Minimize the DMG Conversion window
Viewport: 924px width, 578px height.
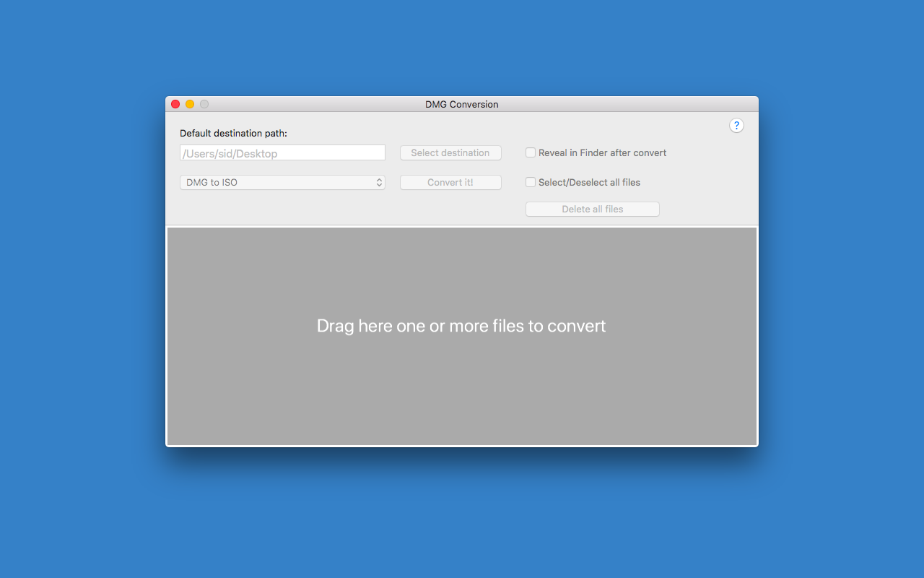(190, 104)
